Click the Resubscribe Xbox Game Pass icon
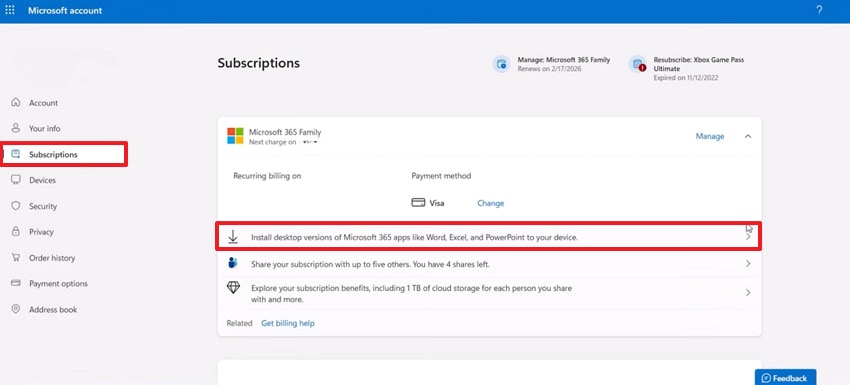This screenshot has width=850, height=385. tap(637, 64)
